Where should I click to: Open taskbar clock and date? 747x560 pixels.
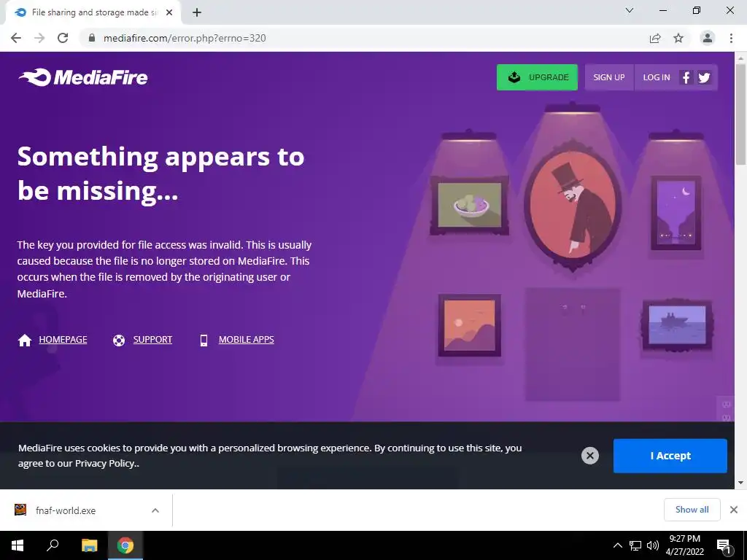coord(684,545)
